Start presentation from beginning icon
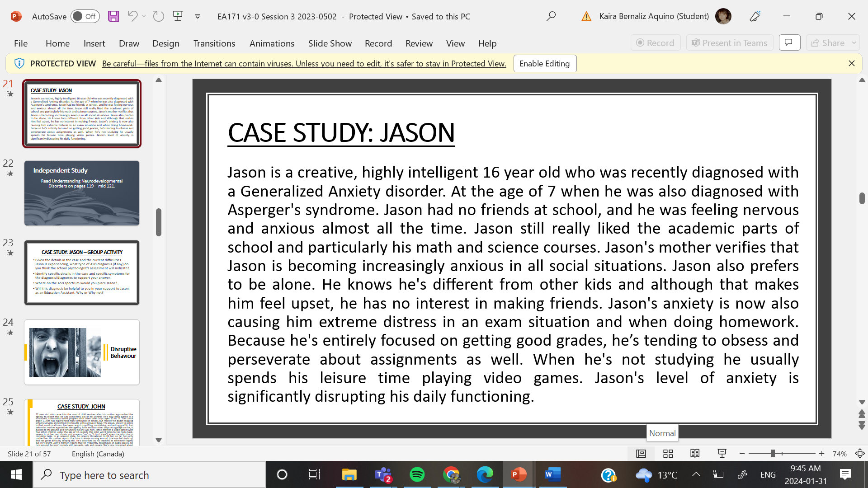868x488 pixels. tap(178, 17)
